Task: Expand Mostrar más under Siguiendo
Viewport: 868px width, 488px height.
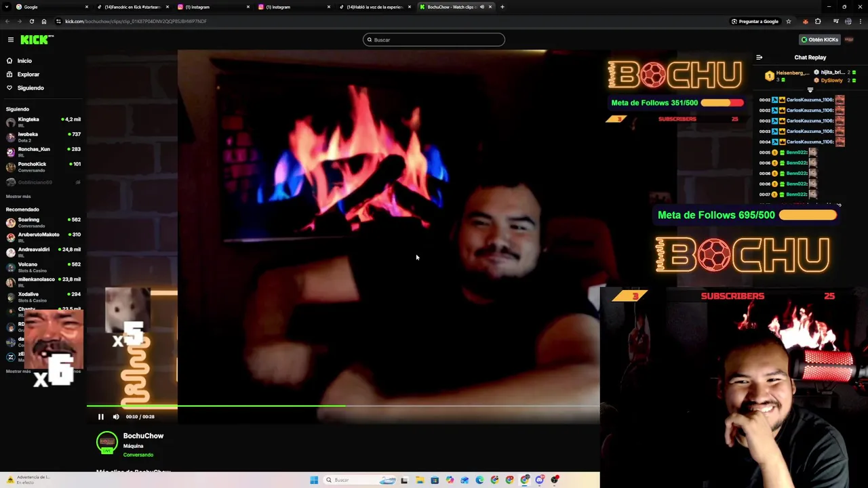Action: [18, 197]
